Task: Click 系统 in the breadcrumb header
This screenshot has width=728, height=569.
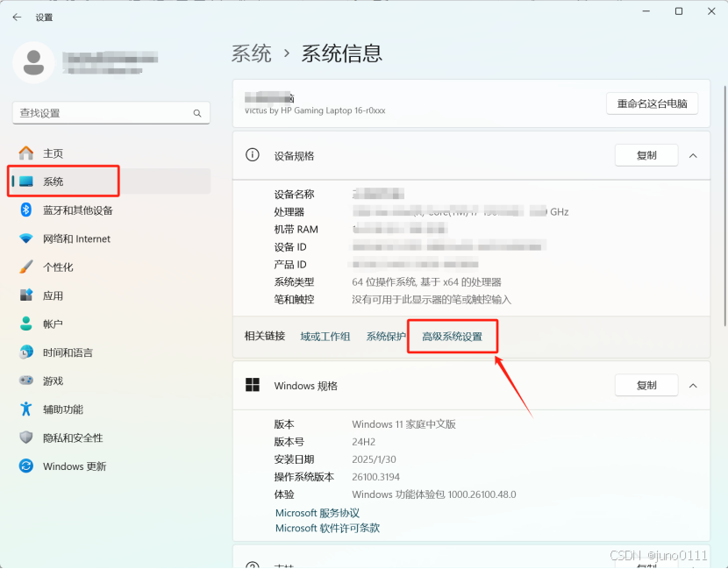Action: (x=251, y=53)
